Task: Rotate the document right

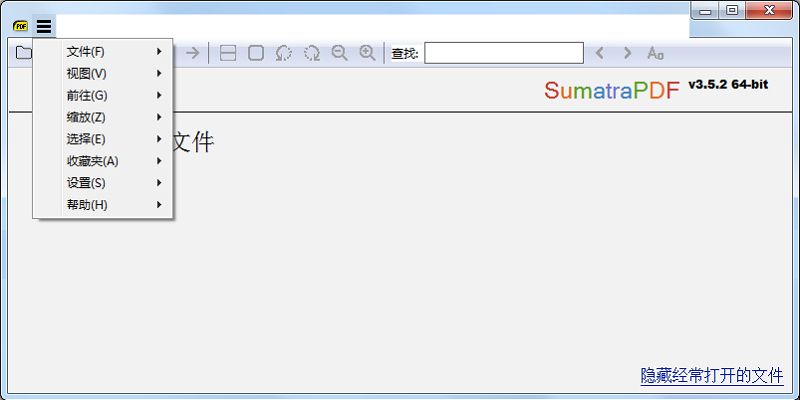Action: (312, 53)
